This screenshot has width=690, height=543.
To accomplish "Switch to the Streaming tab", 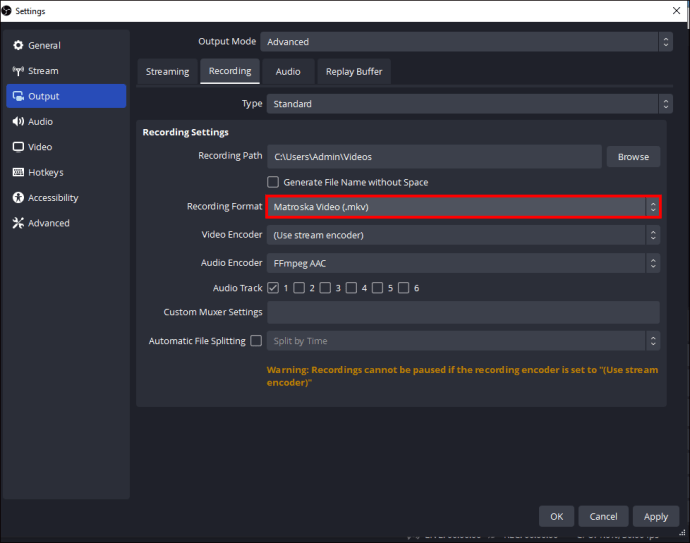I will (167, 71).
